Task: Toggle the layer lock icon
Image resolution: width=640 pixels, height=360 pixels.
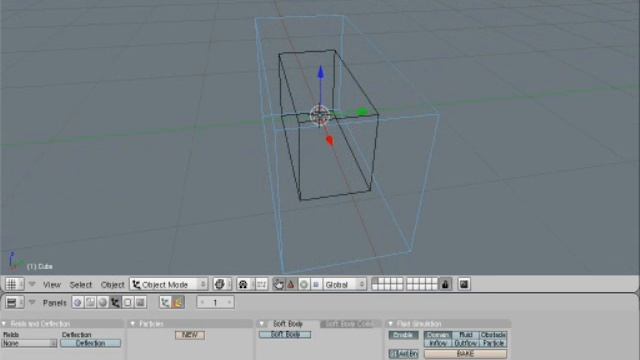Action: pos(445,284)
